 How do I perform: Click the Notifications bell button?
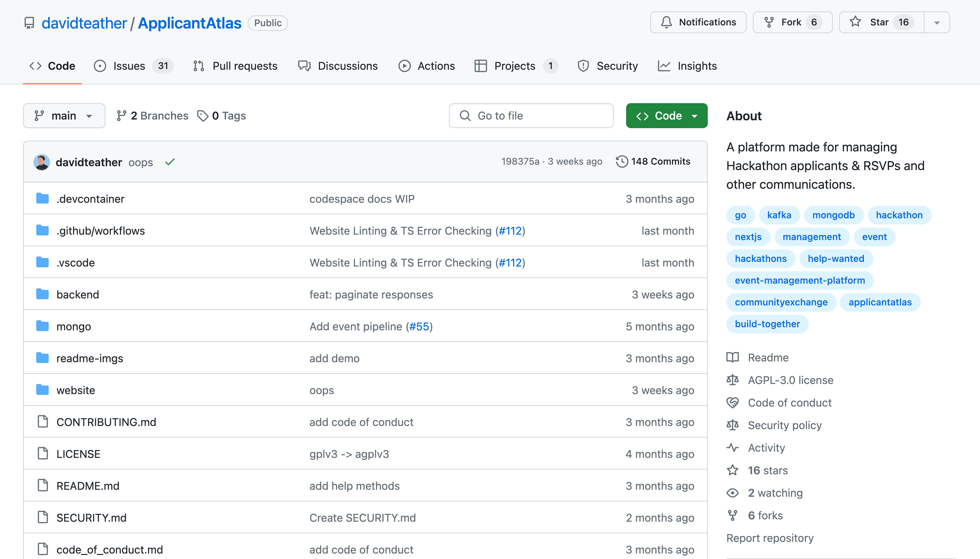[698, 22]
